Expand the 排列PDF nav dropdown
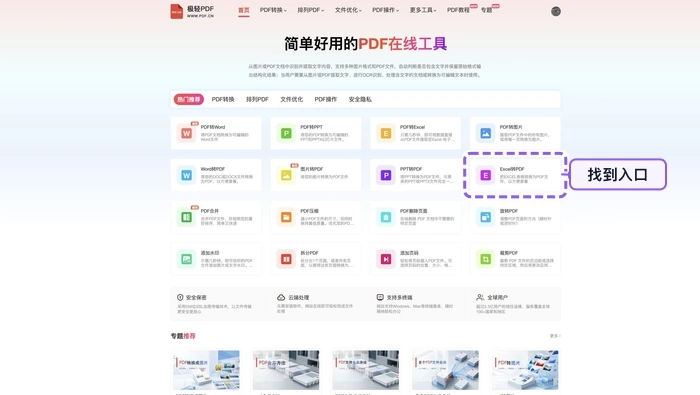 [311, 10]
